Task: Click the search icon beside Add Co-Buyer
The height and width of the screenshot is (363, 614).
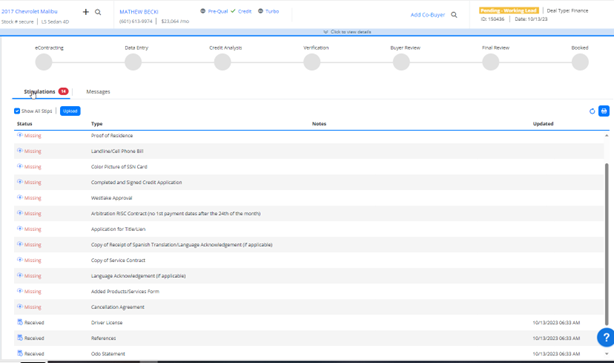Action: point(454,15)
